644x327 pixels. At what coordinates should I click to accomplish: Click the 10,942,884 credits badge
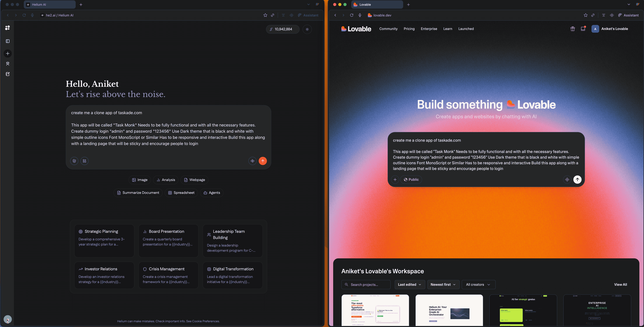pyautogui.click(x=283, y=29)
